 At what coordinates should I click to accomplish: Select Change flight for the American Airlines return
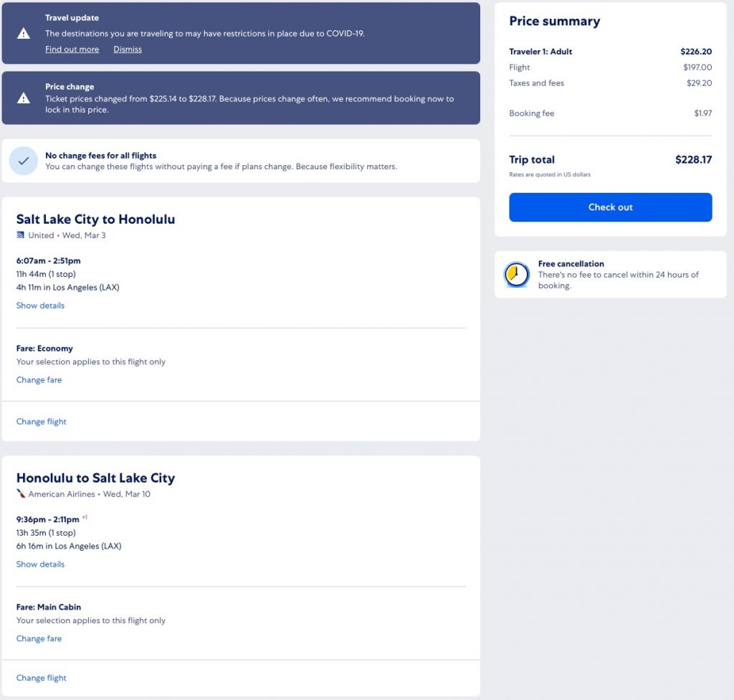(x=41, y=678)
